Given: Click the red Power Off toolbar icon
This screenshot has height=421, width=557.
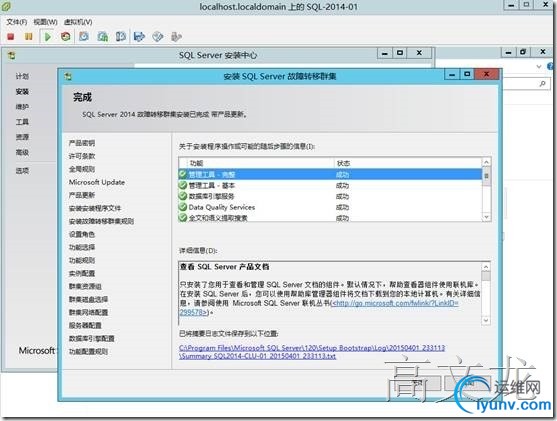Looking at the screenshot, I should point(11,36).
